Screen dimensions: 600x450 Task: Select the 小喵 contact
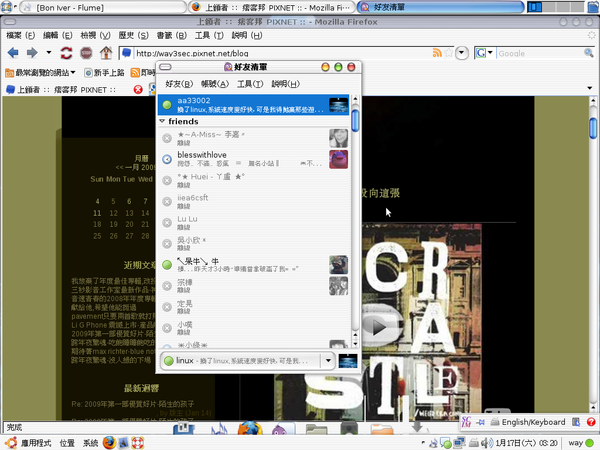[x=254, y=328]
